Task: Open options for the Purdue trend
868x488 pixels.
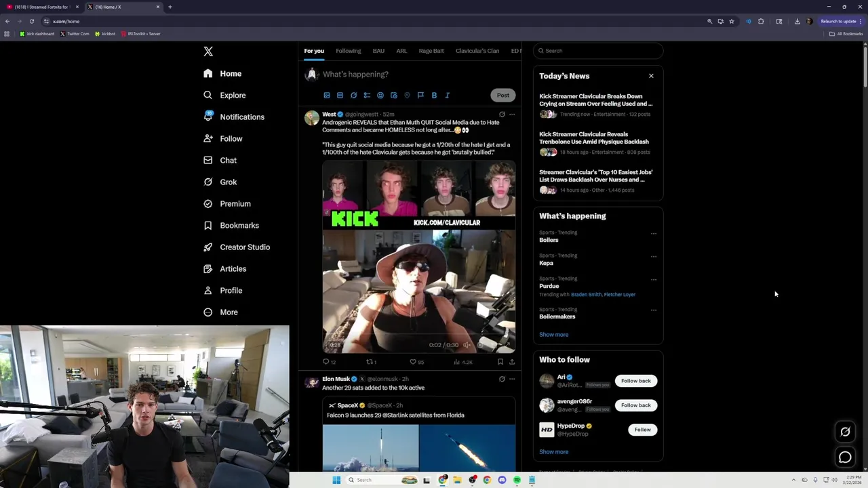Action: pos(654,280)
